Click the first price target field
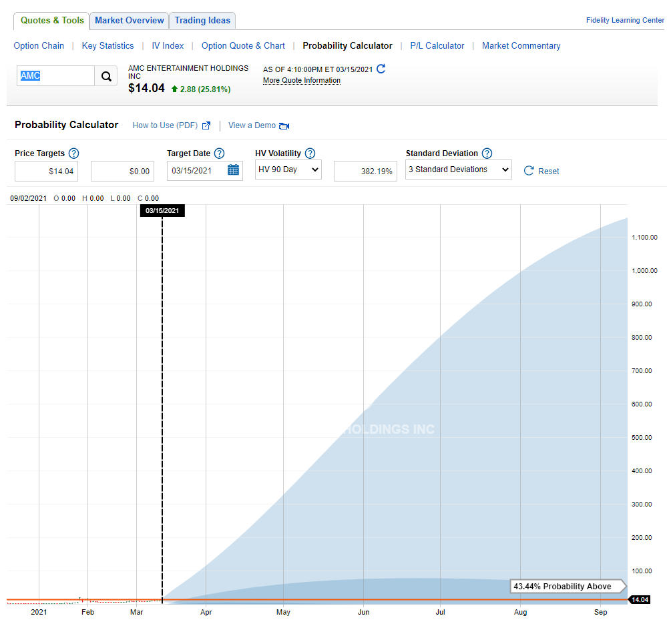Viewport: 667px width, 644px height. point(46,171)
